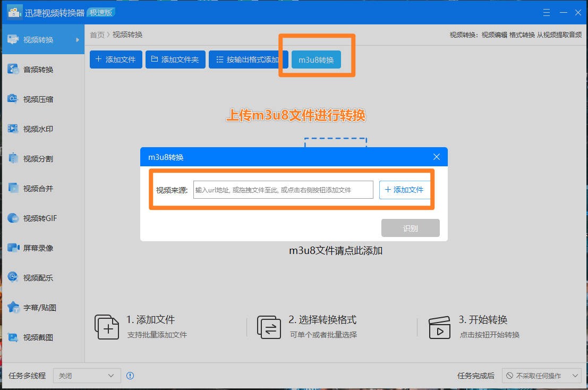Open the 视频压缩 feature

[40, 98]
